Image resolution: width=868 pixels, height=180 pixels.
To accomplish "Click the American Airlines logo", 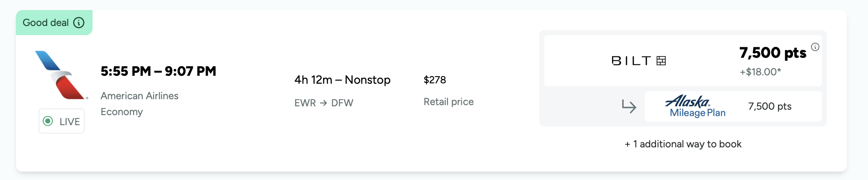I will (62, 75).
